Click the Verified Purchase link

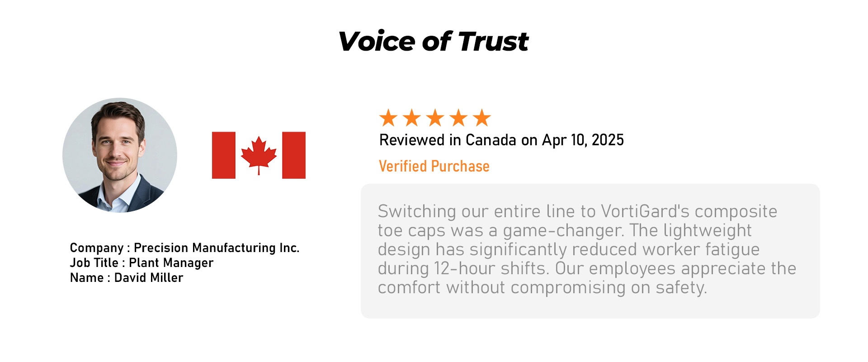click(434, 167)
